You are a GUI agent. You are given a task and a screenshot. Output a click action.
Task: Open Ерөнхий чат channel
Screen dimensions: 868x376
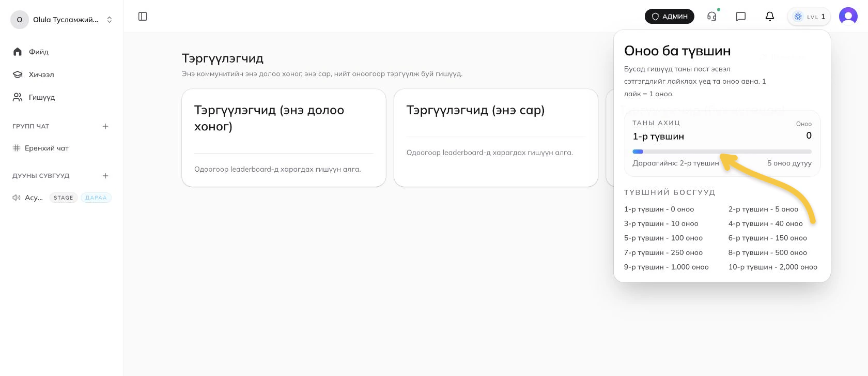coord(62,148)
